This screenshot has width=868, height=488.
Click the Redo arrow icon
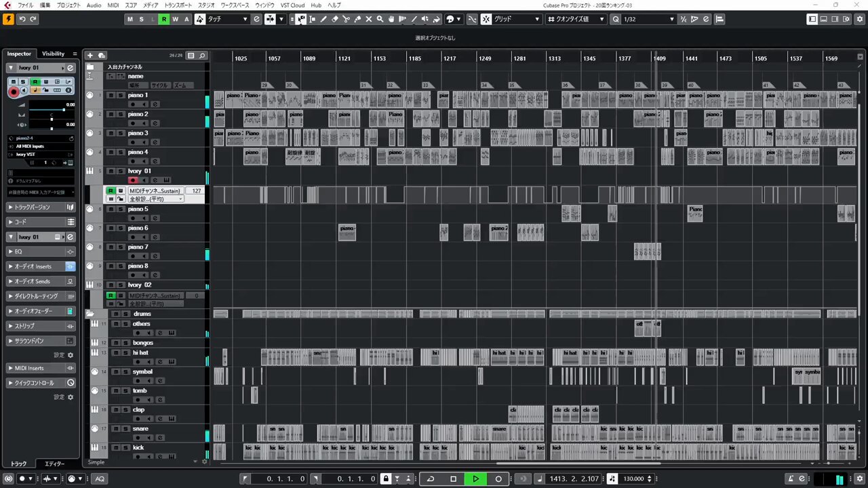(x=33, y=19)
